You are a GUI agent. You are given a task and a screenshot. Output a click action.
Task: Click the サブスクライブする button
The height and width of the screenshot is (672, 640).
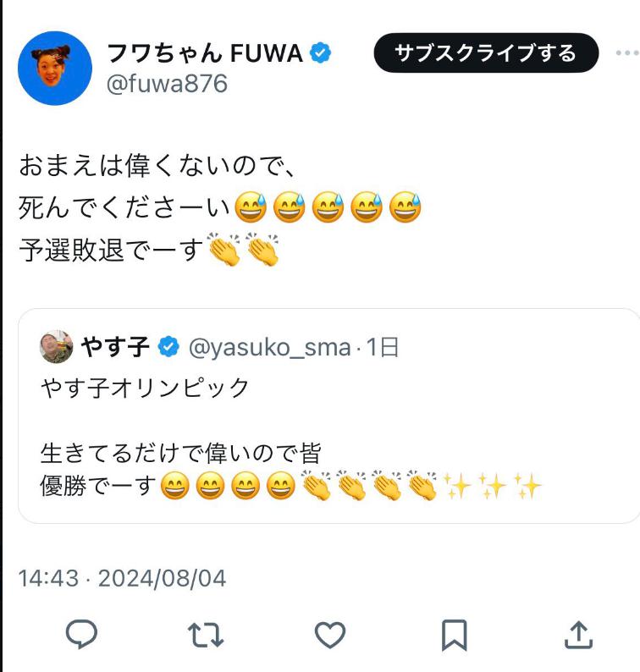[x=485, y=53]
